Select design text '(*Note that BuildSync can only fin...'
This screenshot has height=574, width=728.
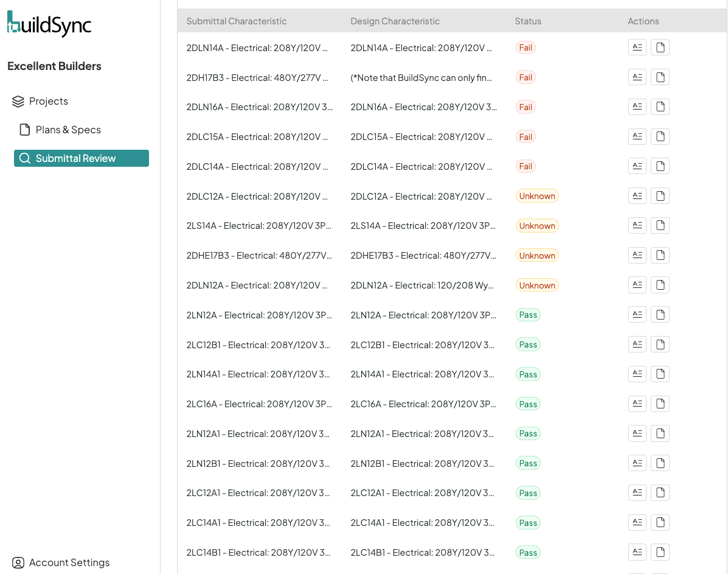[x=421, y=78]
